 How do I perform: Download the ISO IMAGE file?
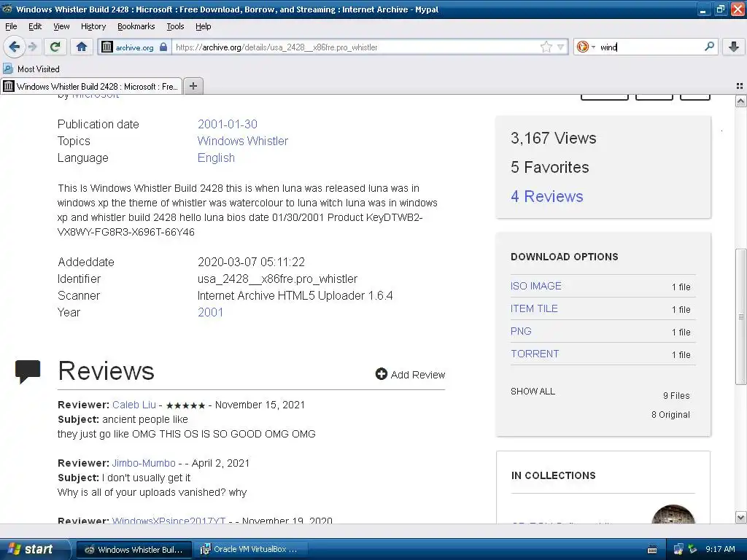tap(535, 286)
